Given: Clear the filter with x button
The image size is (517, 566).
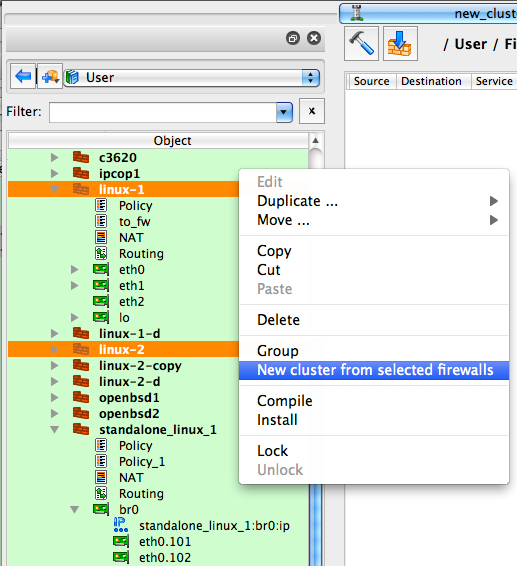Looking at the screenshot, I should (312, 111).
